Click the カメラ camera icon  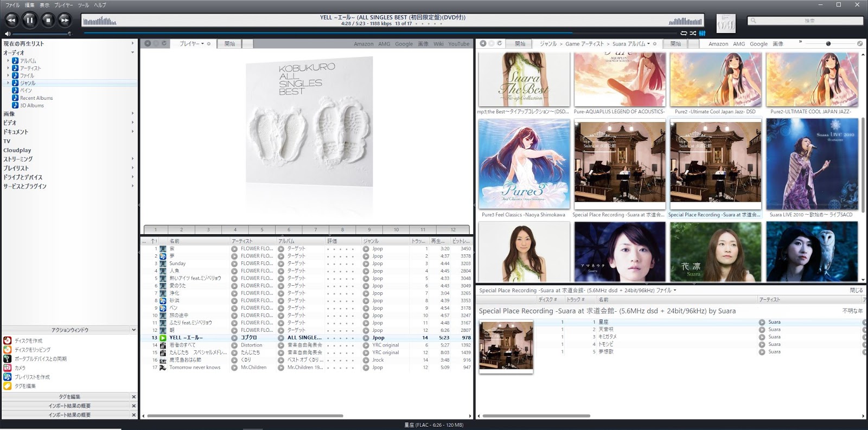click(x=7, y=368)
